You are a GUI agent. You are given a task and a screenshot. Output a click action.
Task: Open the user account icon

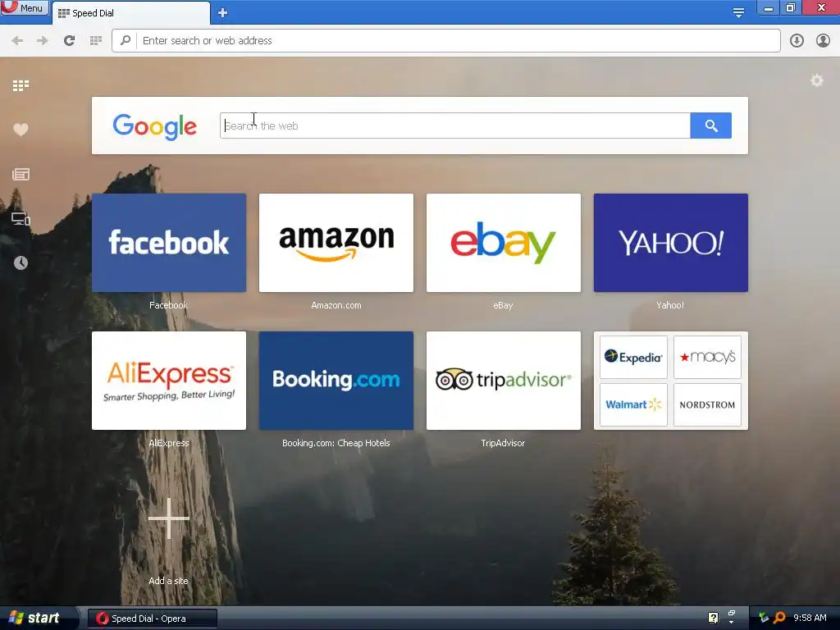[823, 41]
